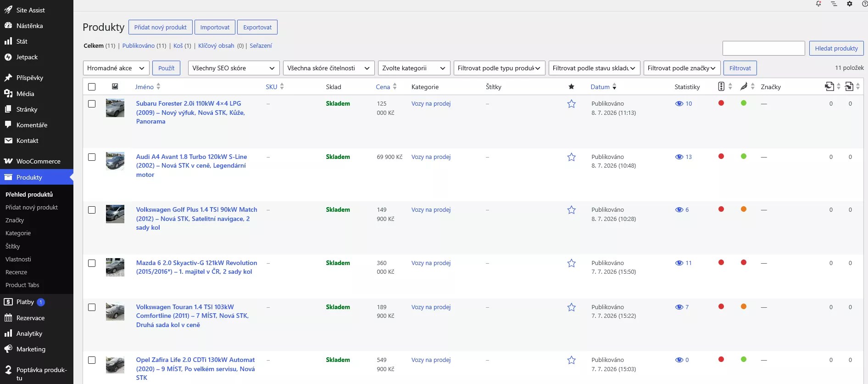
Task: Open the Marketing megaphone icon
Action: coord(8,349)
